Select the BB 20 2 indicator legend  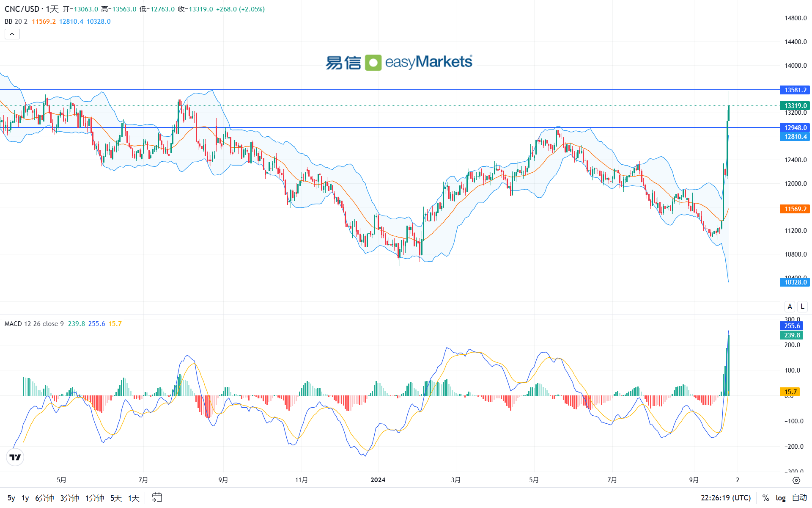tap(16, 22)
